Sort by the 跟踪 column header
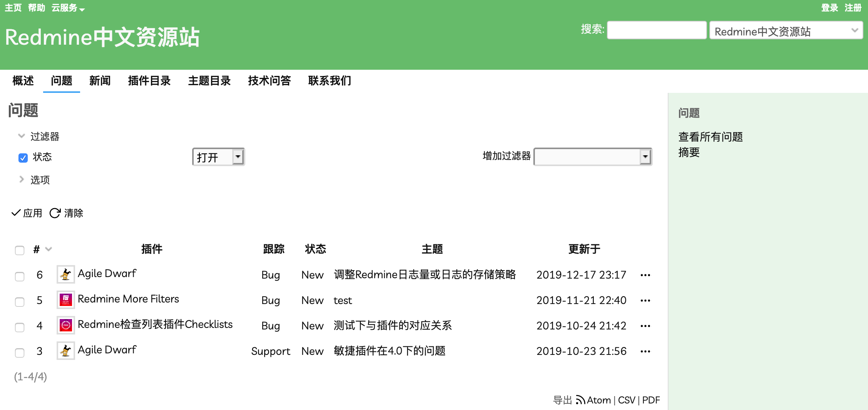The width and height of the screenshot is (868, 410). tap(274, 249)
